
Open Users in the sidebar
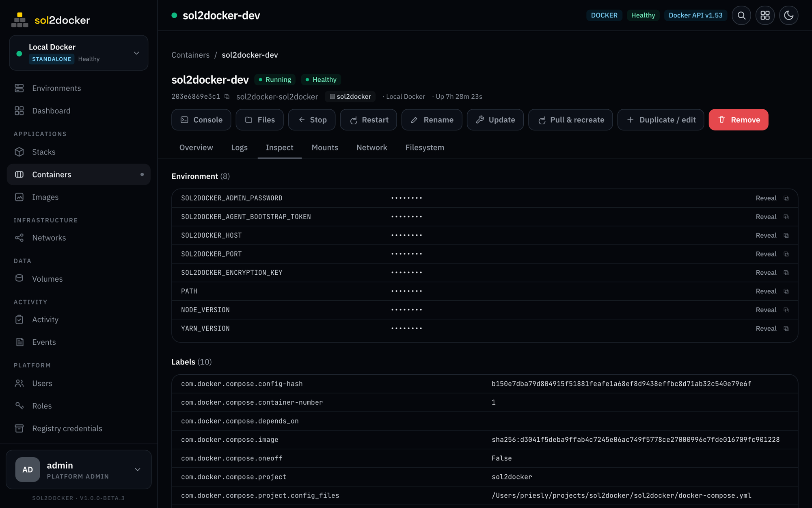click(79, 383)
